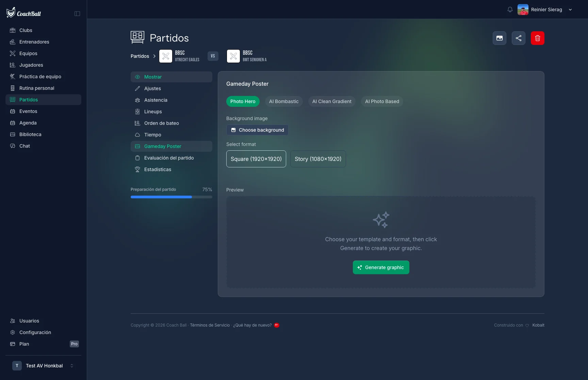
Task: Click the Preparación del partido progress bar
Action: click(171, 197)
